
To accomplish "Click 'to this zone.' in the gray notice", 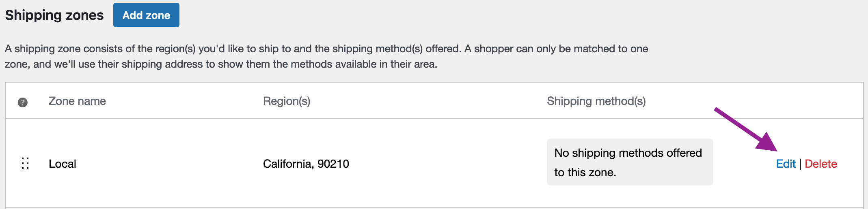I will pos(585,173).
